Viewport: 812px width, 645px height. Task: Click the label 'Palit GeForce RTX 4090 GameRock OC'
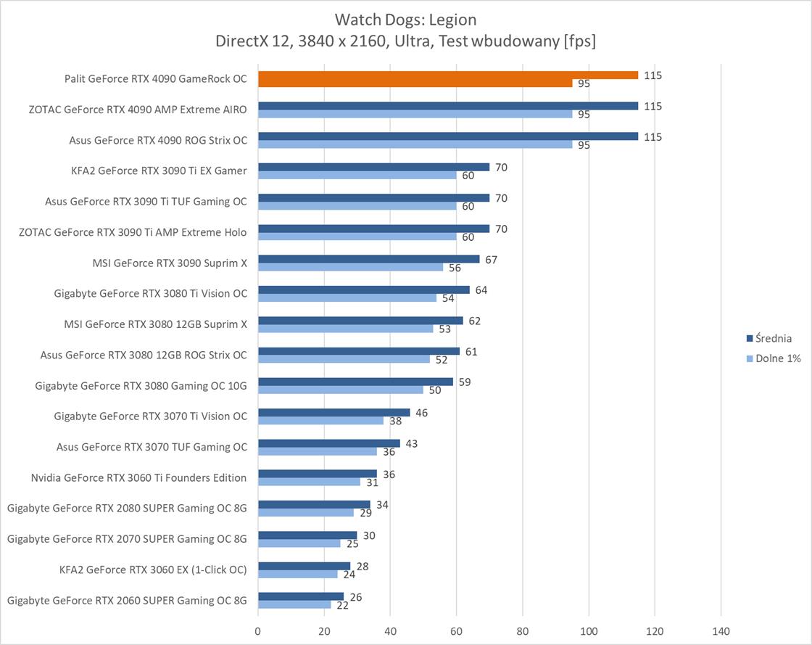coord(155,79)
